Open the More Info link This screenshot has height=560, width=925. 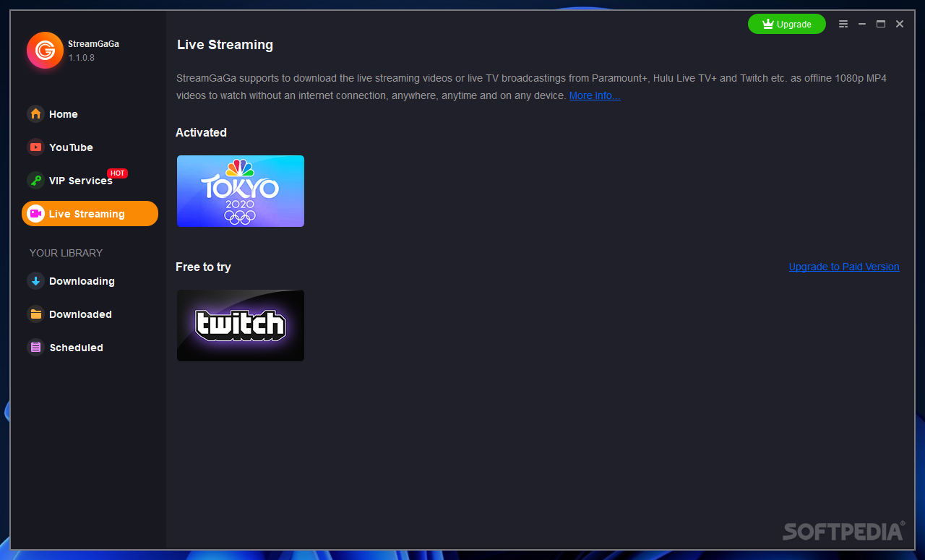pyautogui.click(x=595, y=95)
